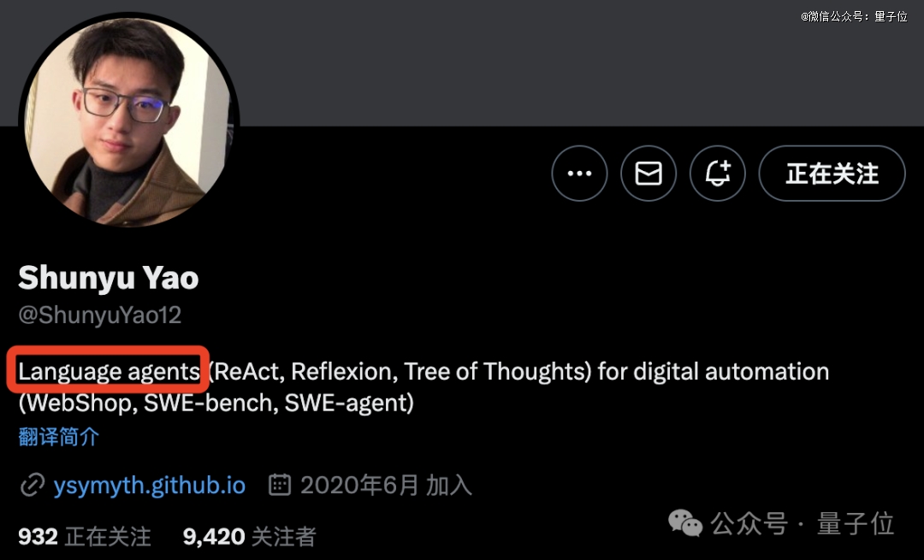The image size is (924, 560).
Task: Click the 公众号 · 量子位 watermark text
Action: 802,523
